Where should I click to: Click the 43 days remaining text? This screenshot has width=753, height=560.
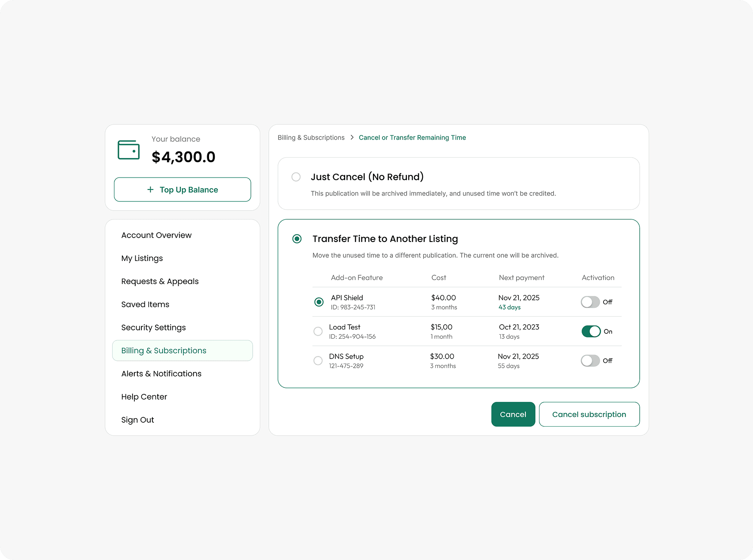tap(510, 307)
